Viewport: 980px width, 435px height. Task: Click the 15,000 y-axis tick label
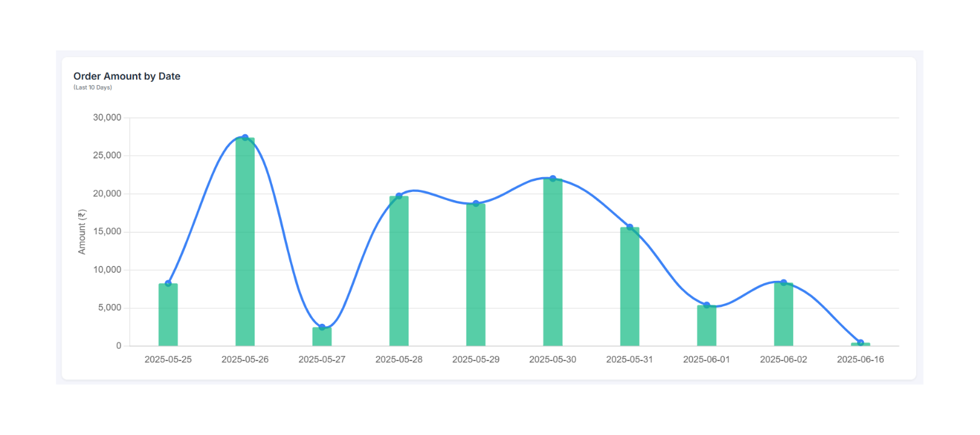coord(107,232)
